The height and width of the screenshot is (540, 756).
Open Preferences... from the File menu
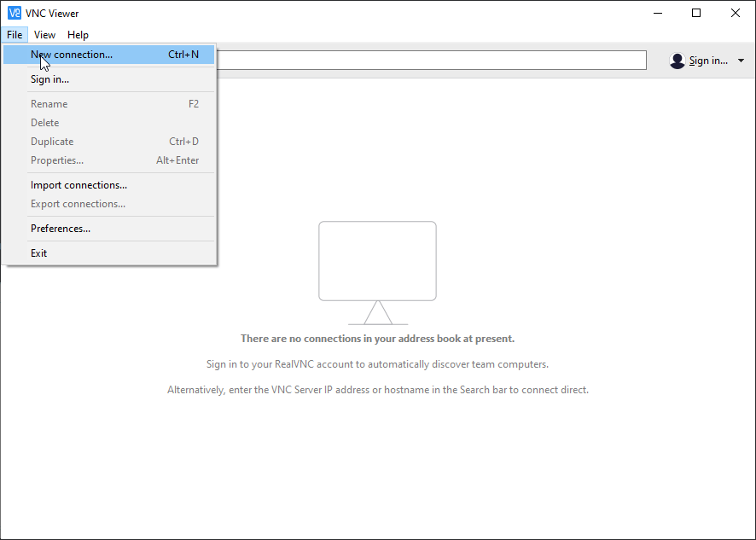click(x=109, y=229)
